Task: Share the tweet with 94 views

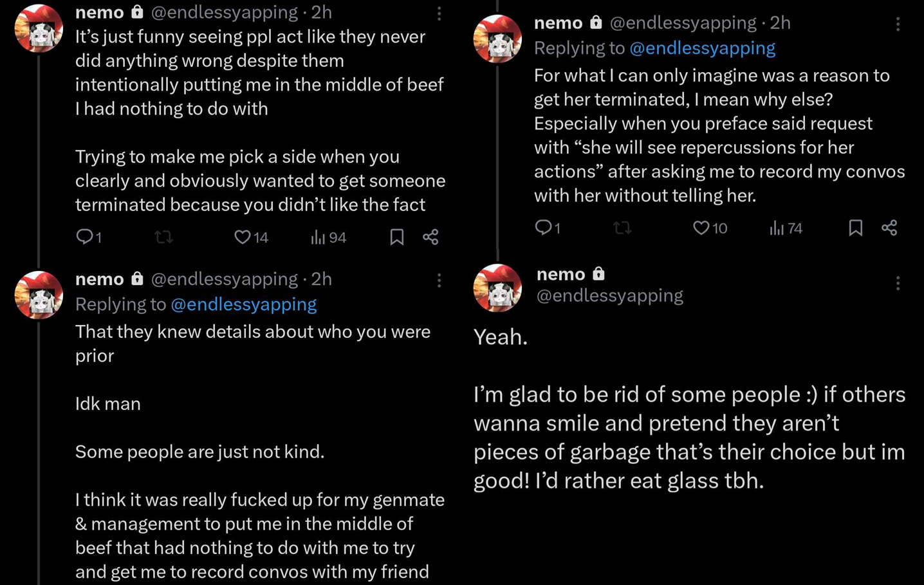Action: (430, 237)
